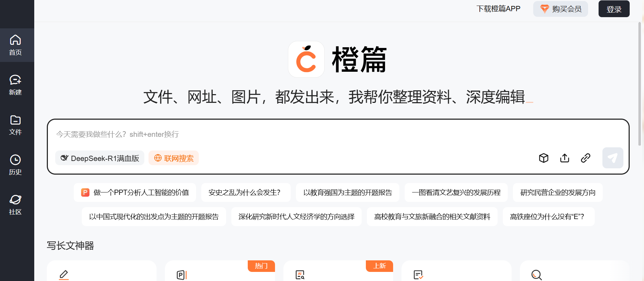Focus the 今天需要我做些什么 input field
644x281 pixels.
pos(338,134)
